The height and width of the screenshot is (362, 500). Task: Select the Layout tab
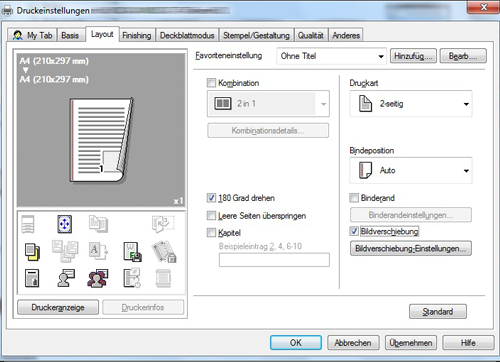coord(102,34)
